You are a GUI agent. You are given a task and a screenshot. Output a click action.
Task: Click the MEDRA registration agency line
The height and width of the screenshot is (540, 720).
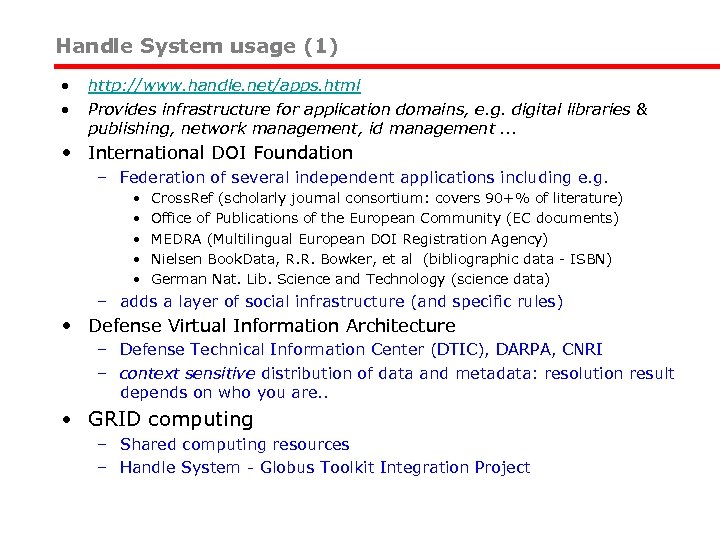349,239
